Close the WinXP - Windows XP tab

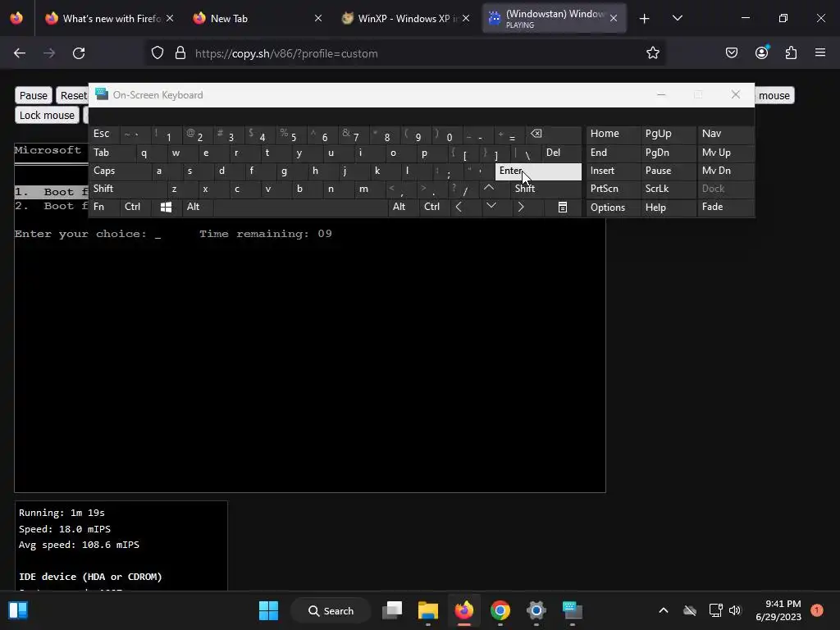tap(466, 19)
